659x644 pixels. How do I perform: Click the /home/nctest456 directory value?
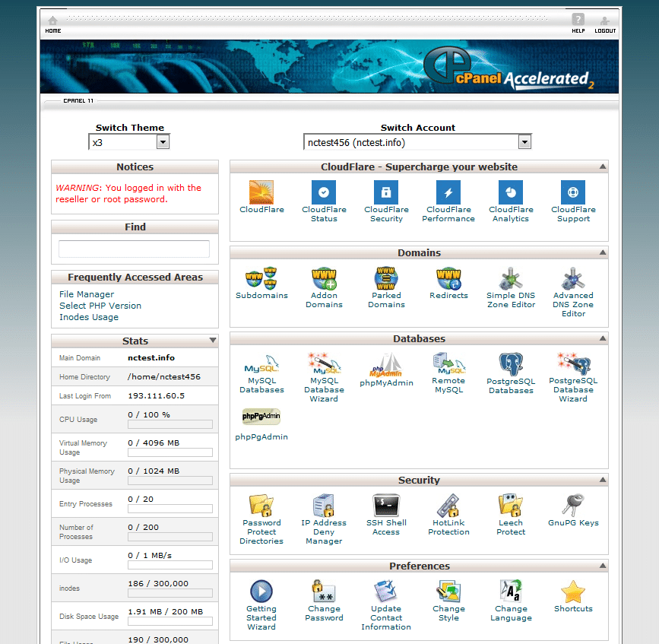tap(164, 376)
